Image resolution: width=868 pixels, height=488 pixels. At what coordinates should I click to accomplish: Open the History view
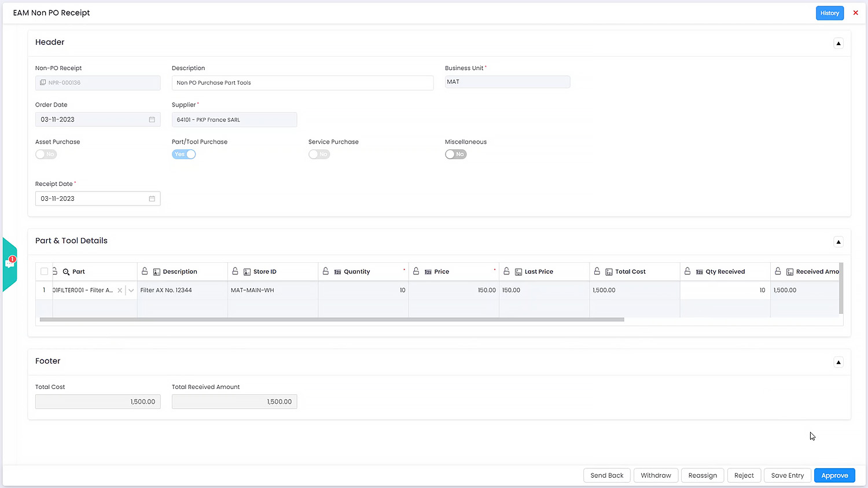(x=829, y=13)
